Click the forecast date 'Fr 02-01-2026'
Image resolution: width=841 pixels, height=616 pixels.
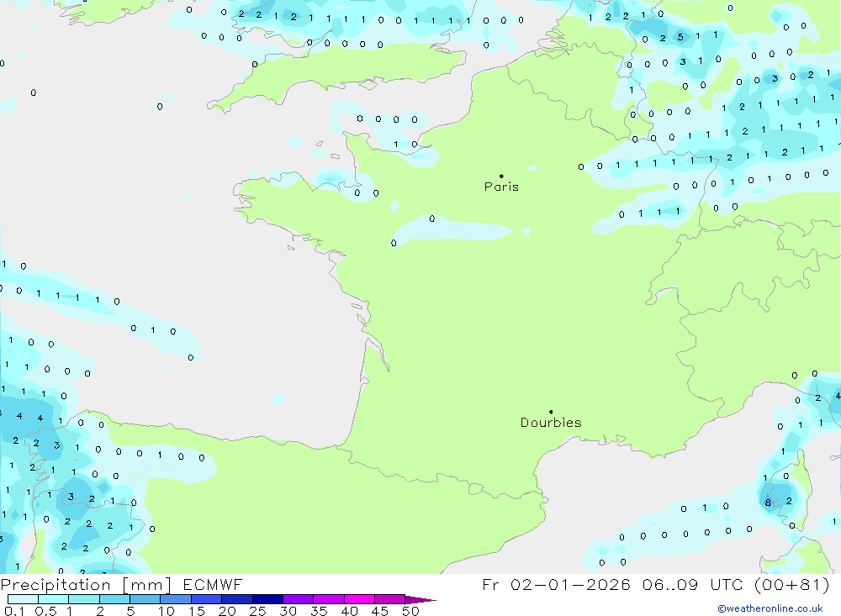(556, 585)
